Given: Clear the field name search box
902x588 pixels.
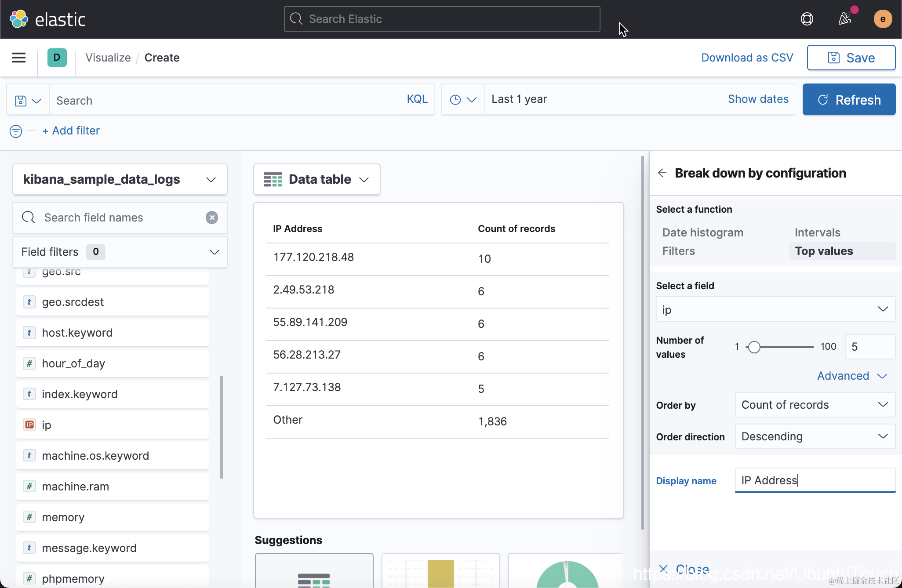Looking at the screenshot, I should (212, 218).
